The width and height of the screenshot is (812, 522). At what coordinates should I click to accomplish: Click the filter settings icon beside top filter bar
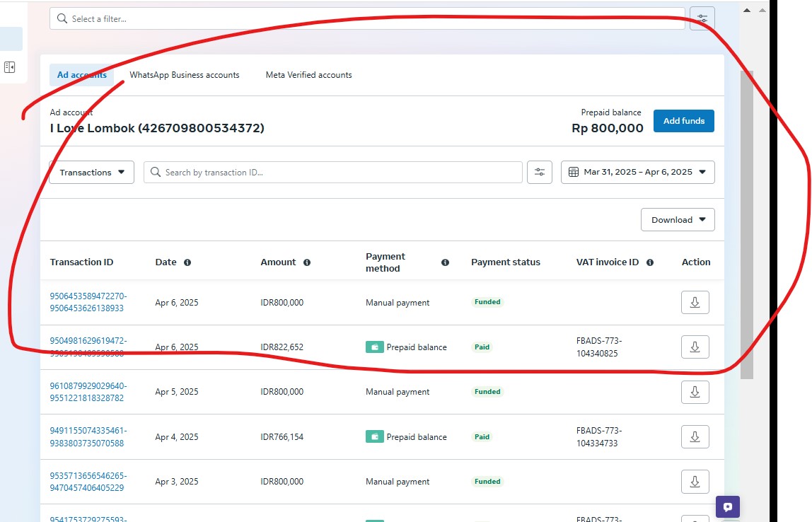(702, 18)
